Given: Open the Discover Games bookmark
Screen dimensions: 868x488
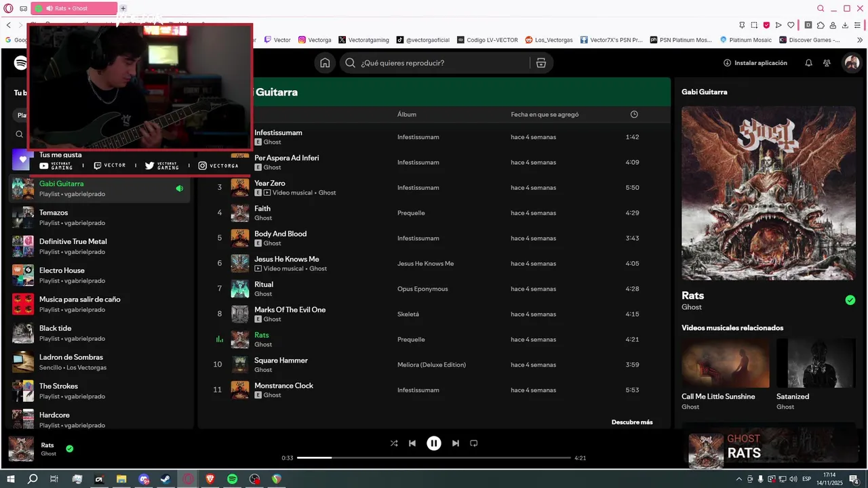Looking at the screenshot, I should [810, 40].
